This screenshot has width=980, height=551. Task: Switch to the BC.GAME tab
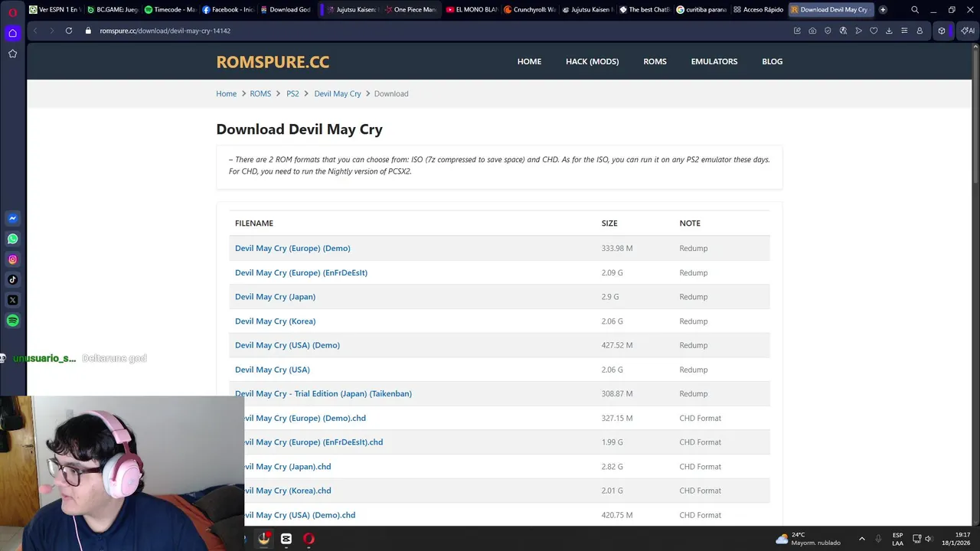[x=113, y=10]
